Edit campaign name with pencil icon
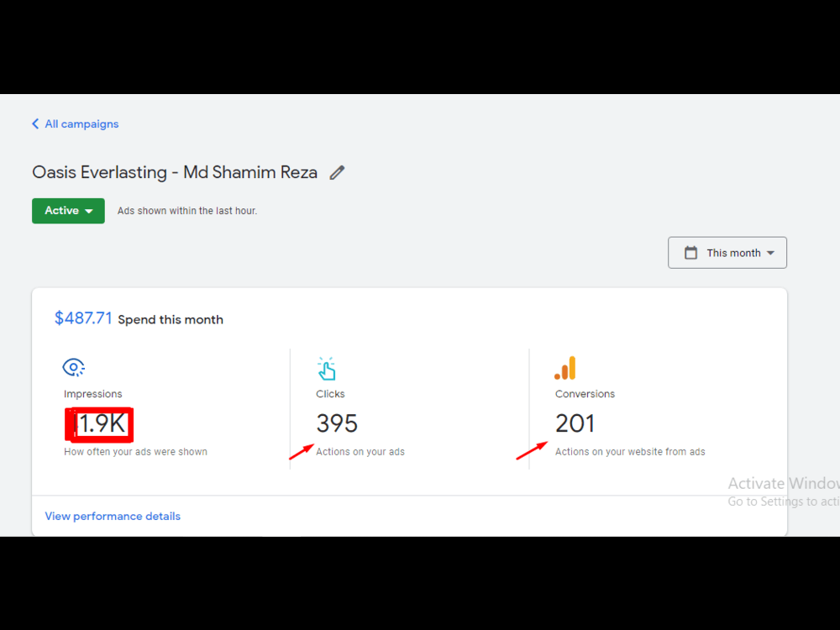Screen dimensions: 840x630 coord(337,172)
